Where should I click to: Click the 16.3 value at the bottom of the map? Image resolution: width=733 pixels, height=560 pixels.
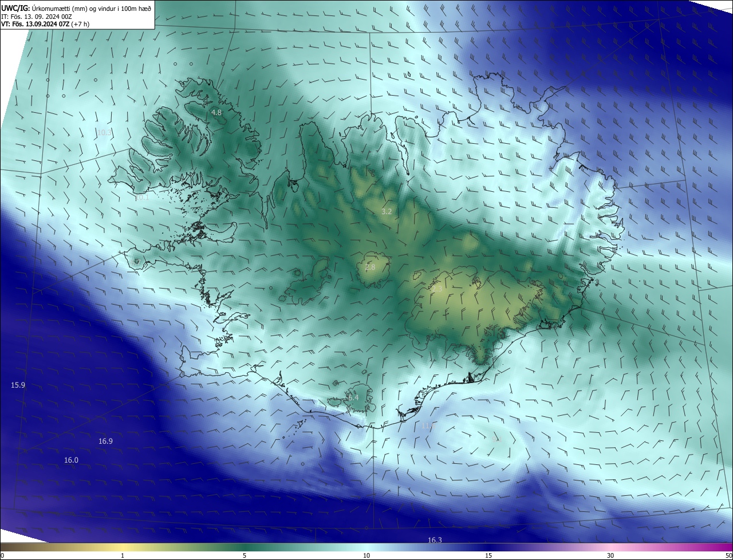[435, 540]
